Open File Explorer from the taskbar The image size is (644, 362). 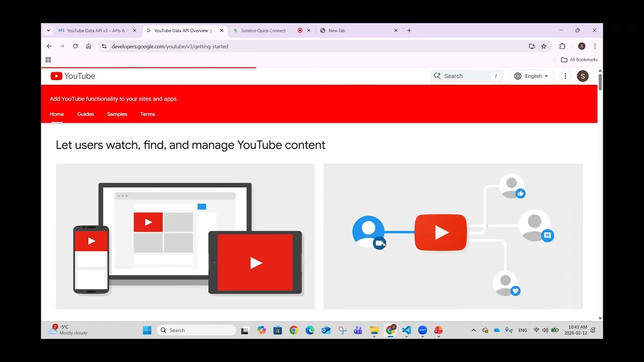point(374,330)
